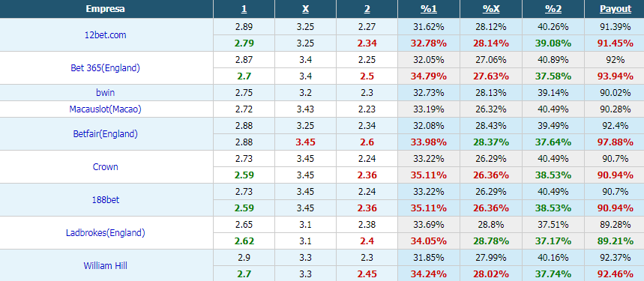Select Ladbrokes' green 89.21% payout value
This screenshot has height=281, width=644.
coord(616,241)
